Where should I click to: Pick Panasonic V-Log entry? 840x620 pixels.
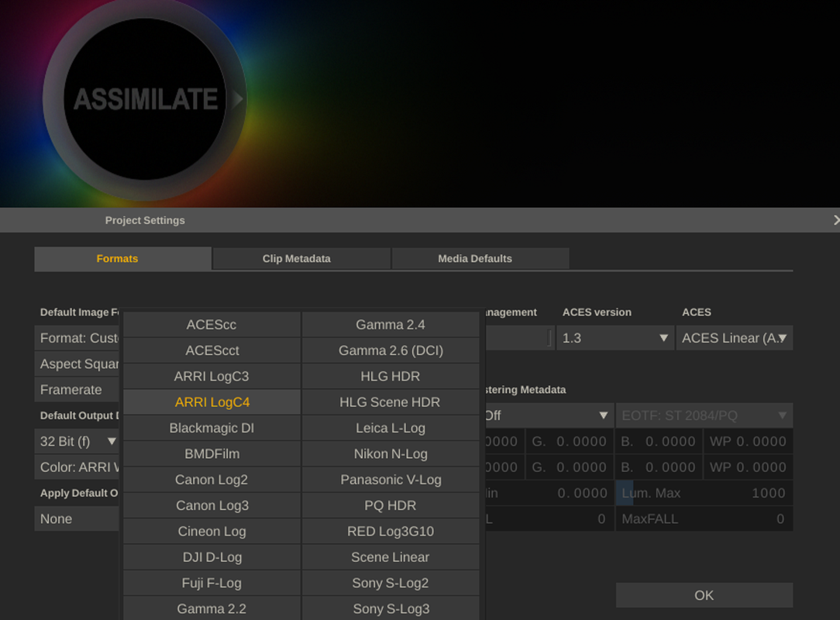point(391,480)
